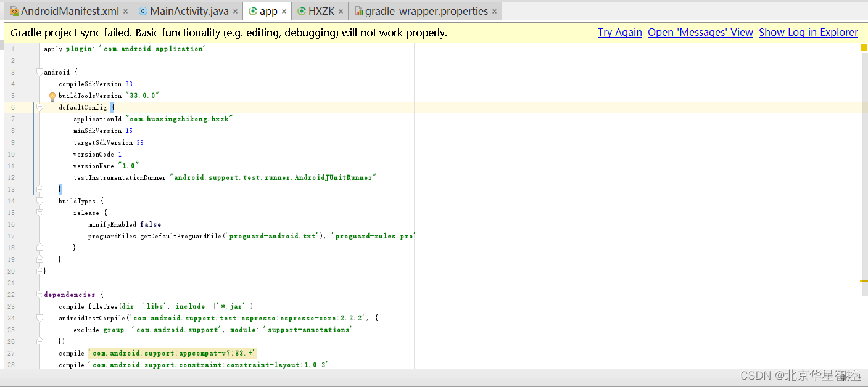The height and width of the screenshot is (387, 868).
Task: Click the class icon on MainActivity.java tab
Action: tap(143, 10)
